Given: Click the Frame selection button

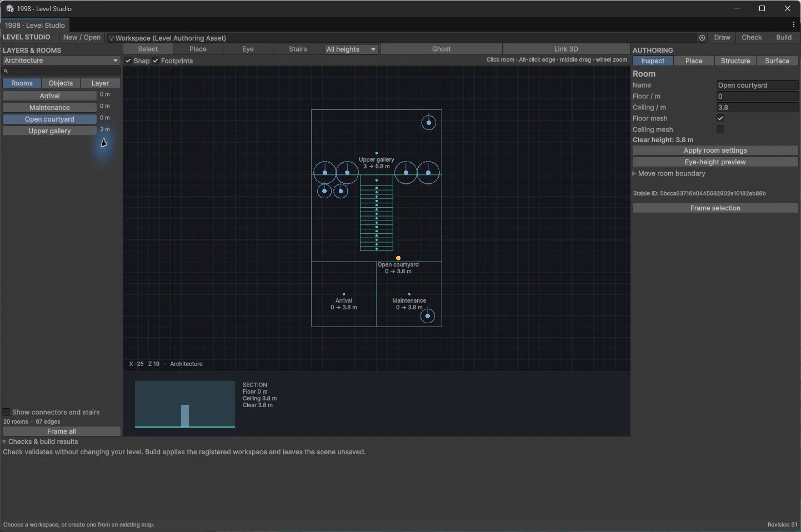Looking at the screenshot, I should [715, 208].
